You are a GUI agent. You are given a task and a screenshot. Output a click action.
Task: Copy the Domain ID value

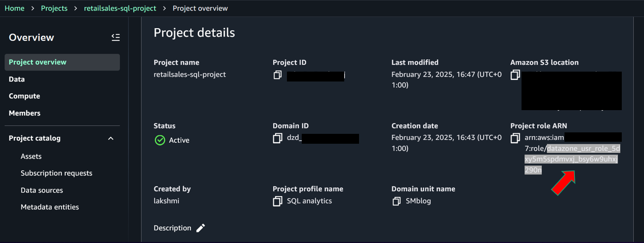pos(278,138)
